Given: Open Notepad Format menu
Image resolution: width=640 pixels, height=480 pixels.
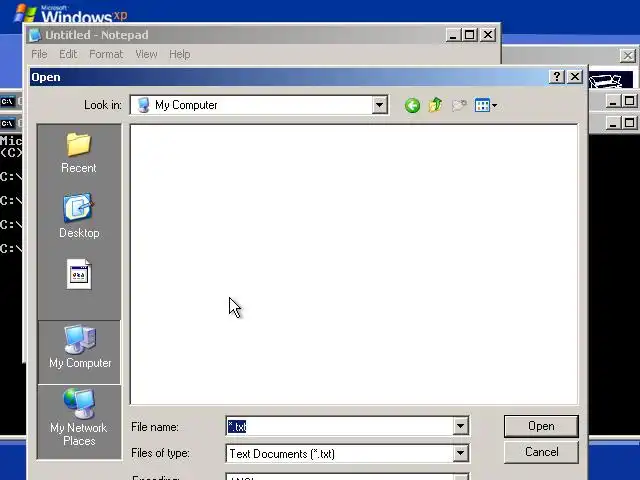Looking at the screenshot, I should [106, 54].
